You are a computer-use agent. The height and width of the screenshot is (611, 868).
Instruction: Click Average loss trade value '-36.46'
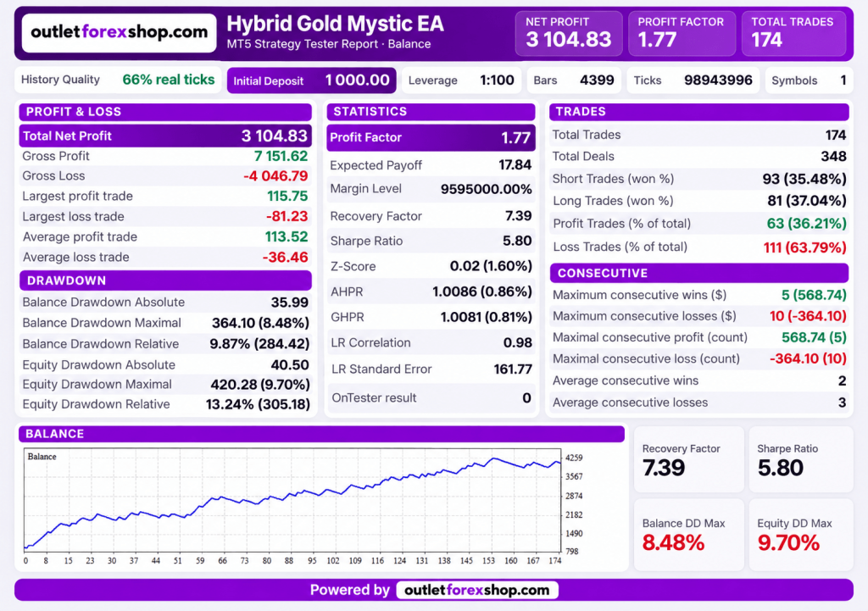point(285,258)
